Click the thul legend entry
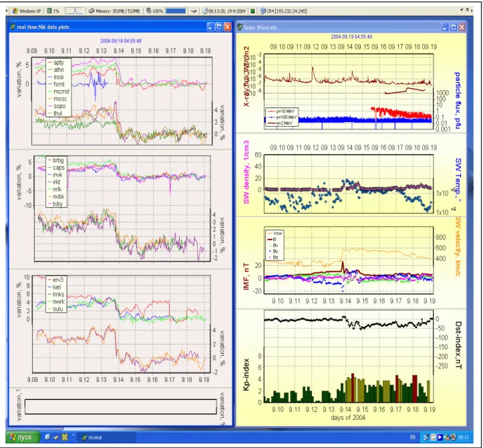 [55, 114]
